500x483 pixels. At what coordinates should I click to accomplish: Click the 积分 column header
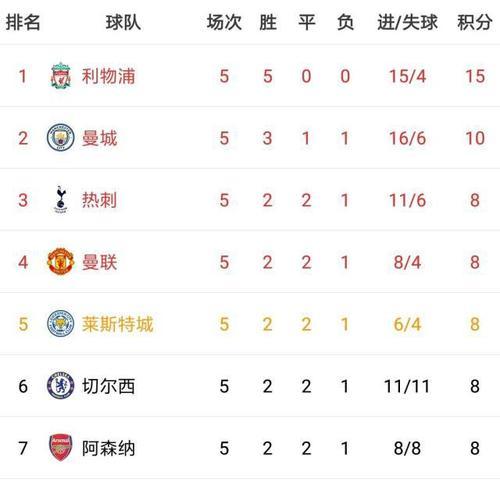475,22
